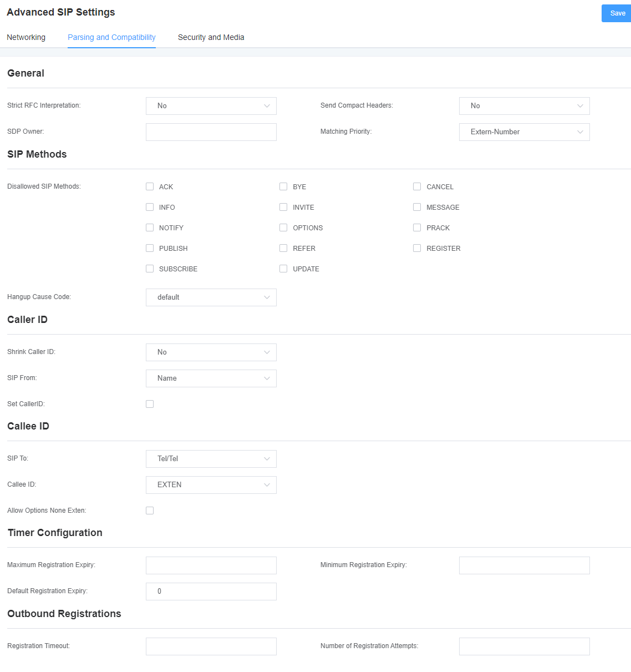Click the Minimum Registration Expiry field
This screenshot has height=672, width=631.
tap(525, 565)
